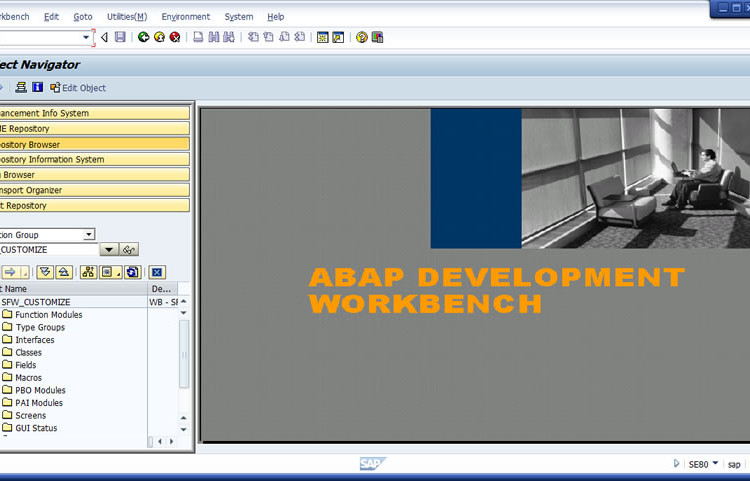Screen dimensions: 750x481
Task: Open the small dropdown beside the forward arrow icon
Action: tap(24, 273)
